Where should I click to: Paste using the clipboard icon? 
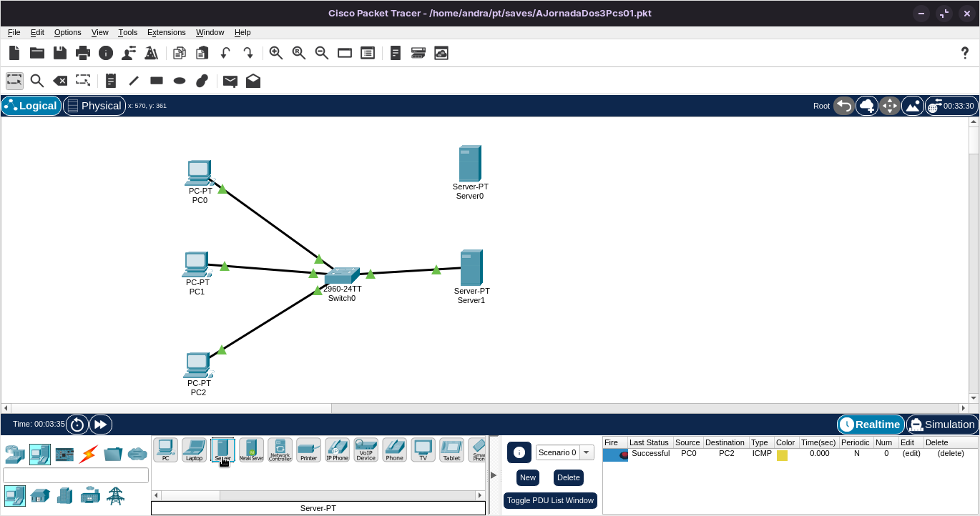[x=202, y=53]
